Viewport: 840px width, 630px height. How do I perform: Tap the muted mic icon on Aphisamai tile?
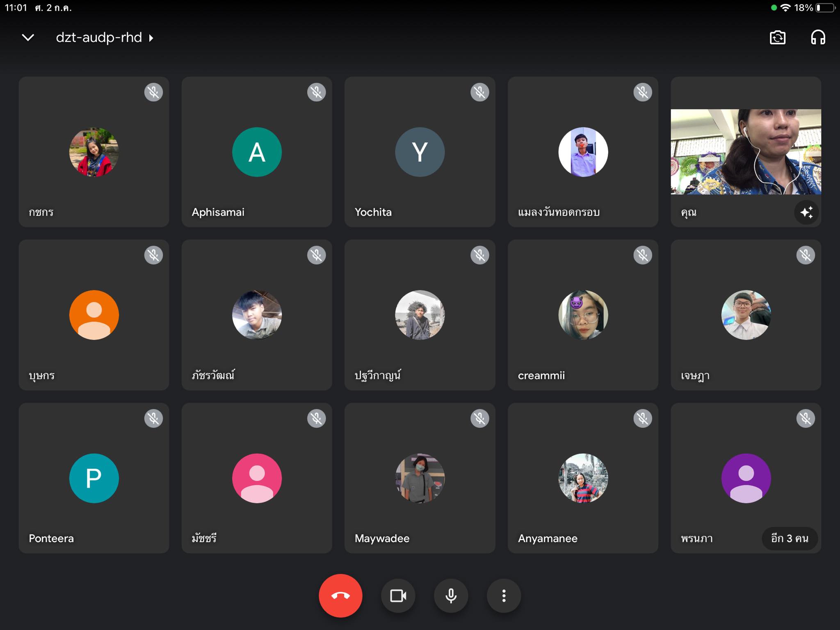pyautogui.click(x=316, y=92)
